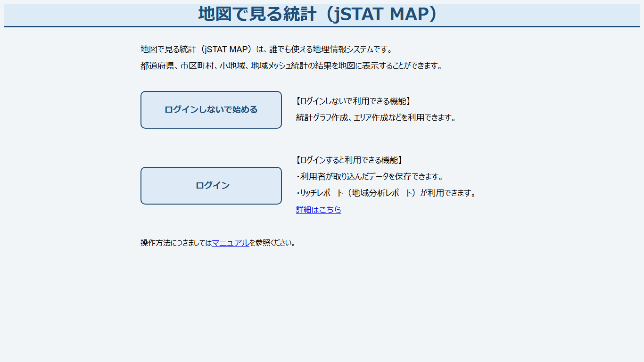Screen dimensions: 644x362
Task: Click the 利用者が取り込んだデータを保存できます line
Action: 370,177
